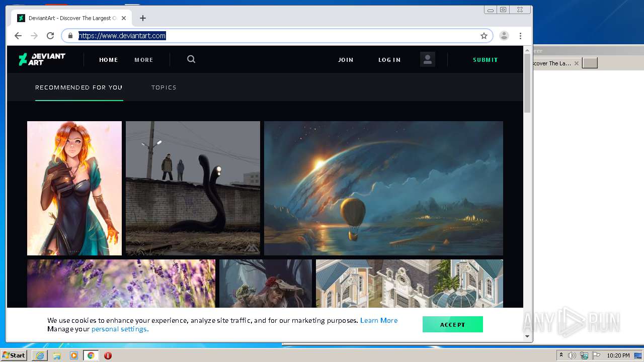The width and height of the screenshot is (644, 362).
Task: Show hidden tray icons arrow
Action: pyautogui.click(x=561, y=355)
